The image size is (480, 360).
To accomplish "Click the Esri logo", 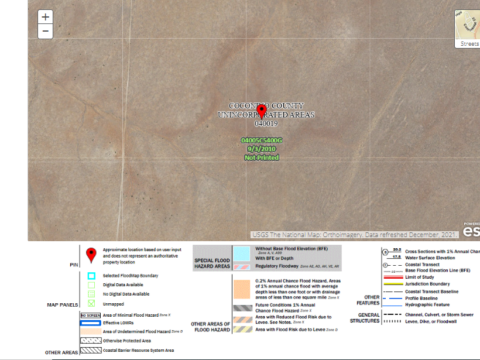I will [471, 230].
